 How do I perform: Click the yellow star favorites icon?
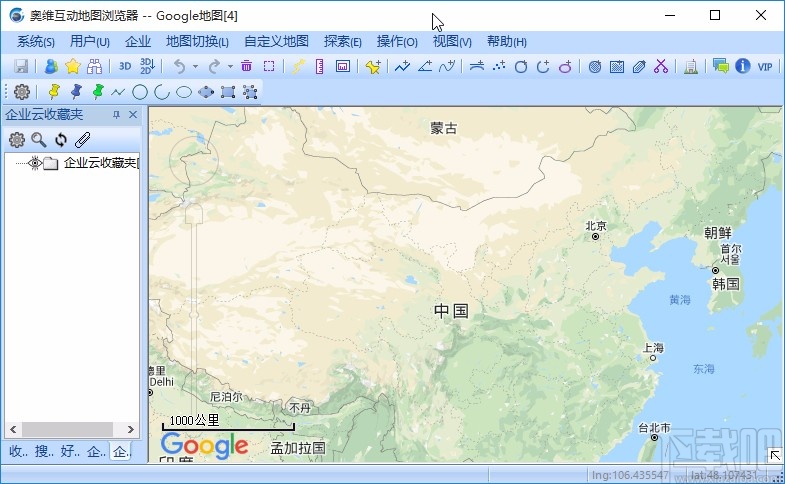point(73,66)
